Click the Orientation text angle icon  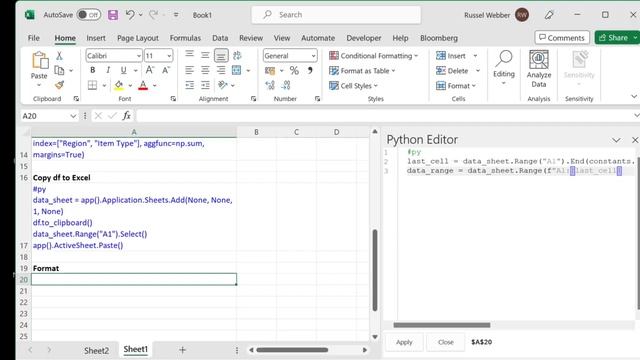tap(222, 85)
